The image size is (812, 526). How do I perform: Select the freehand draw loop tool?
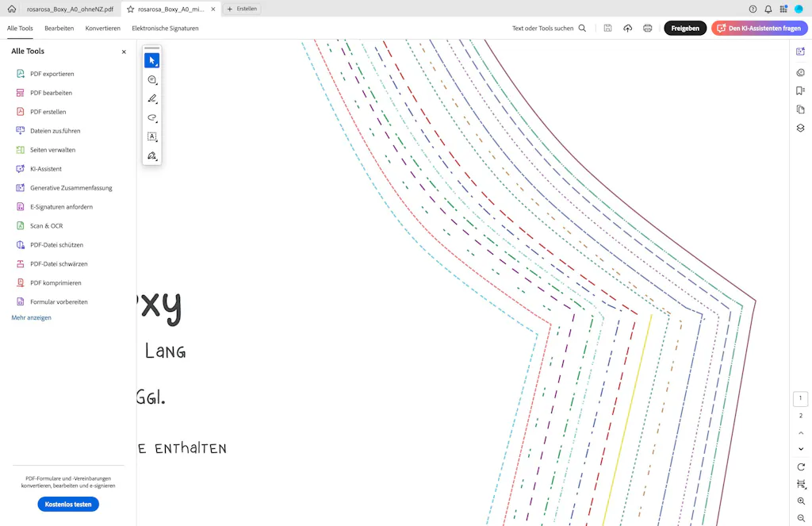tap(151, 118)
